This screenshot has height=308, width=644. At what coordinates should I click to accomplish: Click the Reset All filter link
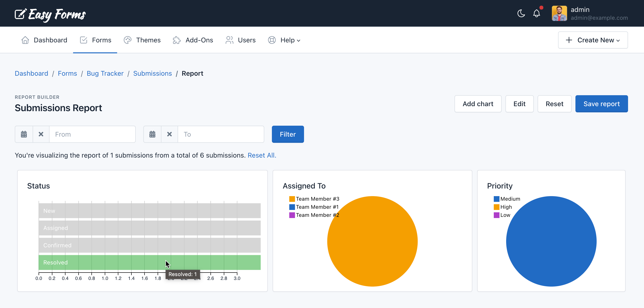(262, 155)
